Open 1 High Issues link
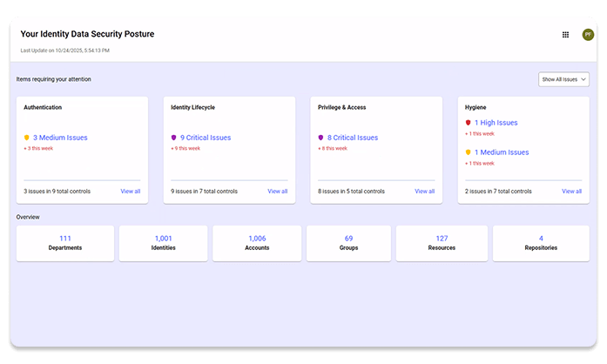This screenshot has height=364, width=607. 496,123
